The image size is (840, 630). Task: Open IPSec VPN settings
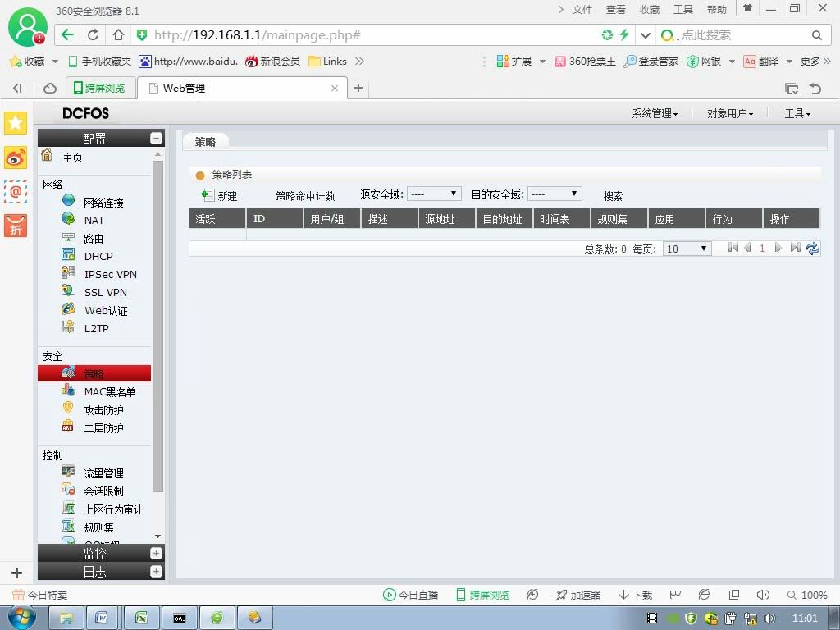point(111,274)
